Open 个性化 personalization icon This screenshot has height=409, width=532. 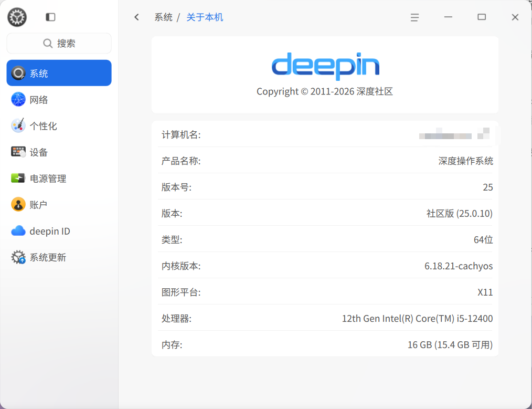[18, 125]
